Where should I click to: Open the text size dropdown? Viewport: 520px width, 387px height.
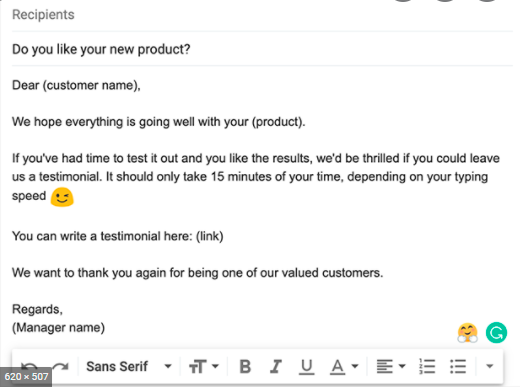tap(204, 366)
